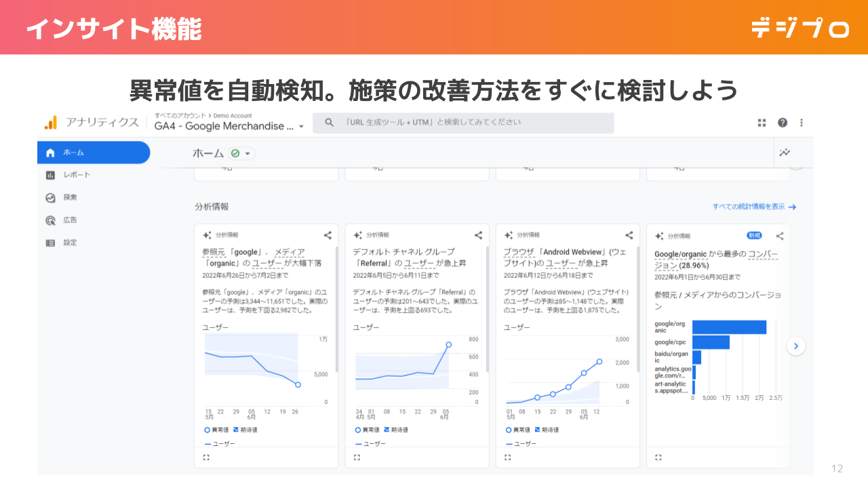This screenshot has height=488, width=868.
Task: Click the anomaly point on google organic users chart
Action: tap(298, 384)
